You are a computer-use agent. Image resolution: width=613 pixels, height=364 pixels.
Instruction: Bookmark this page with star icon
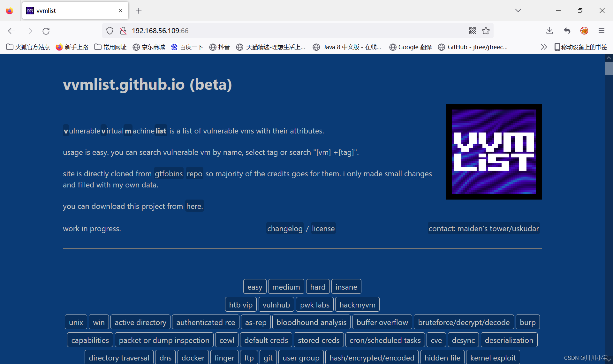(x=486, y=31)
